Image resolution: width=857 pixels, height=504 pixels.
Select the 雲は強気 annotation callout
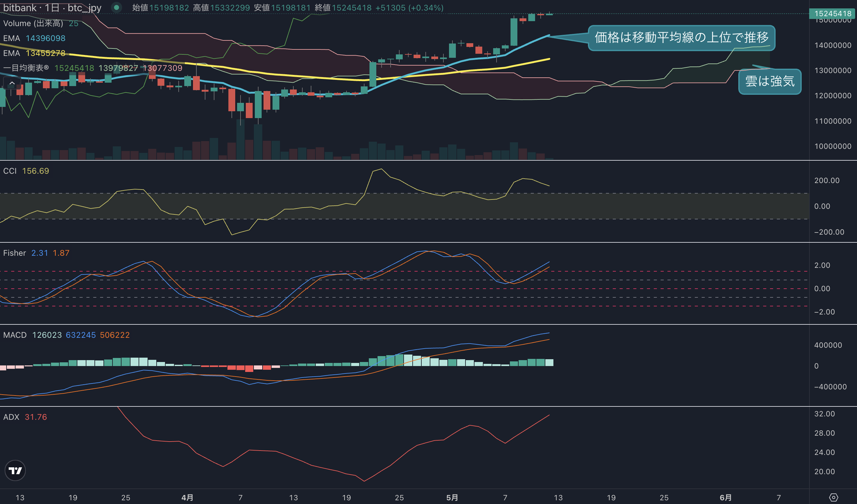(x=770, y=81)
